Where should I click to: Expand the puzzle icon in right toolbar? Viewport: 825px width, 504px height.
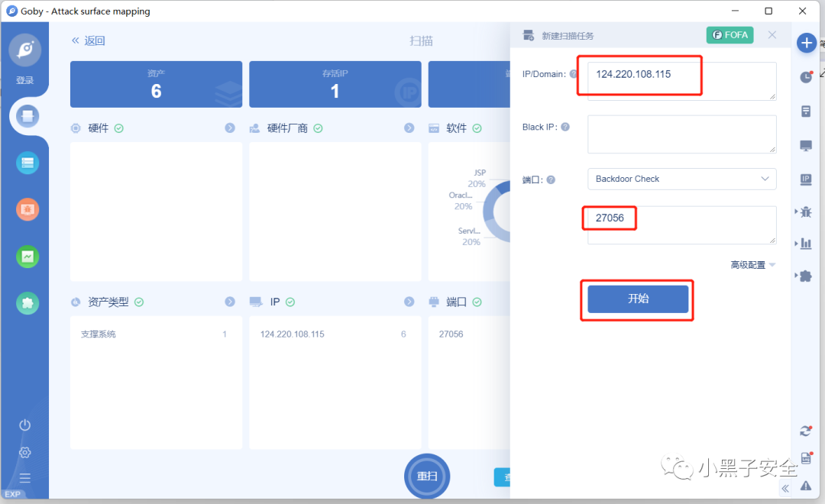[804, 276]
